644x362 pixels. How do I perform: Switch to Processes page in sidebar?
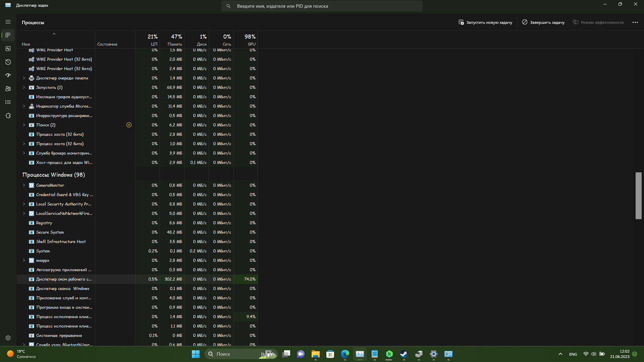8,35
